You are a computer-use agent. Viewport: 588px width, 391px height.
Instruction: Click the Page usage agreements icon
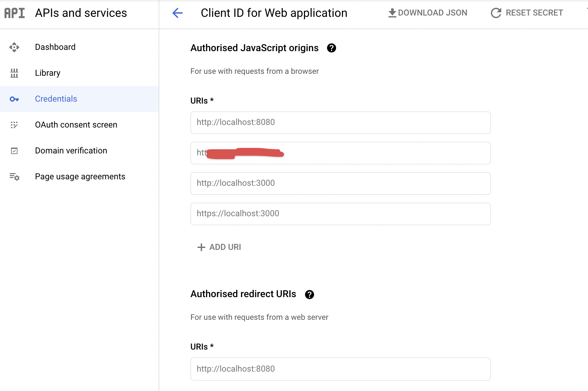click(14, 177)
